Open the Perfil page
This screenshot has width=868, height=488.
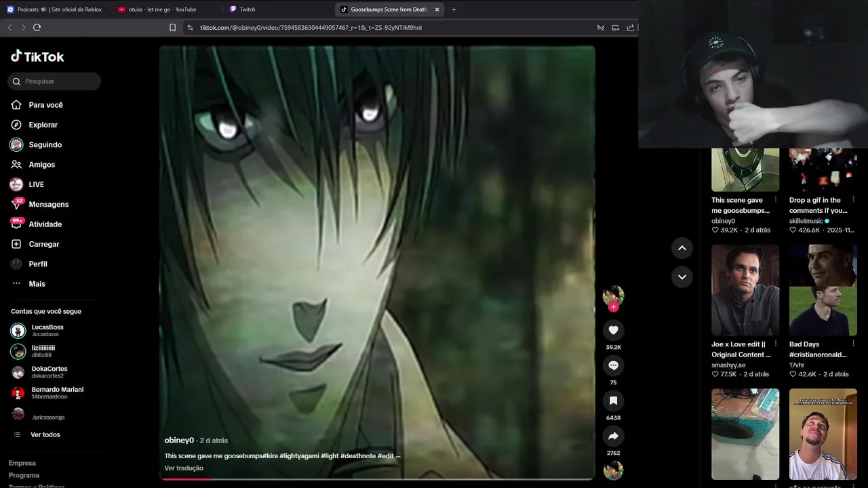pos(37,264)
